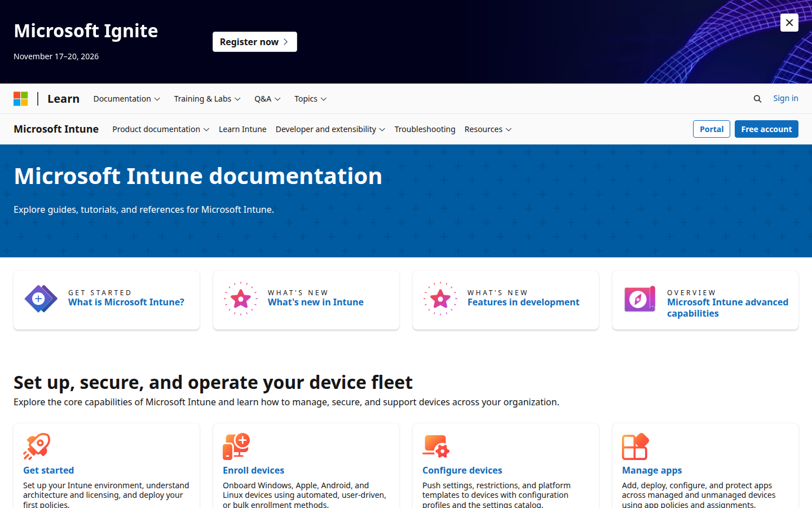Close the Microsoft Ignite banner
This screenshot has width=812, height=508.
point(789,23)
